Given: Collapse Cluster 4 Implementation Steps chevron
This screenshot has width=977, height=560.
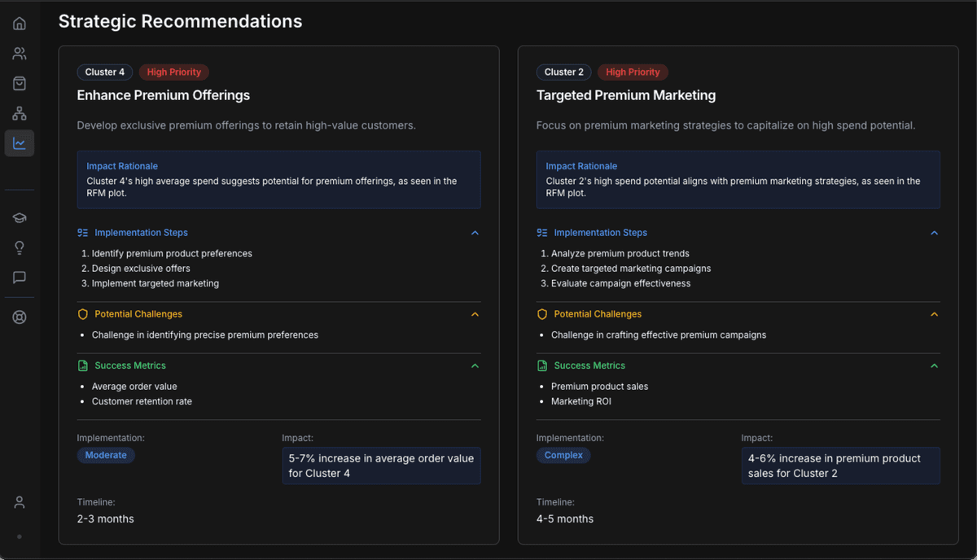Looking at the screenshot, I should click(475, 233).
